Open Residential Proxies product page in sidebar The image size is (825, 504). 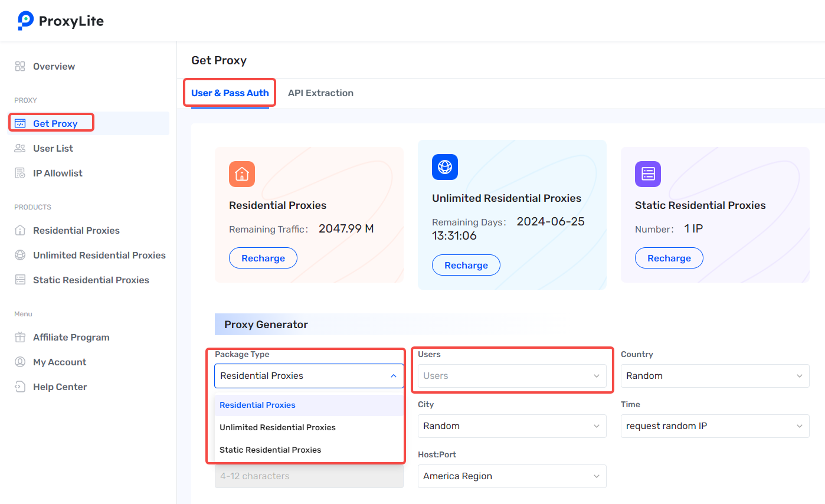[x=76, y=230]
